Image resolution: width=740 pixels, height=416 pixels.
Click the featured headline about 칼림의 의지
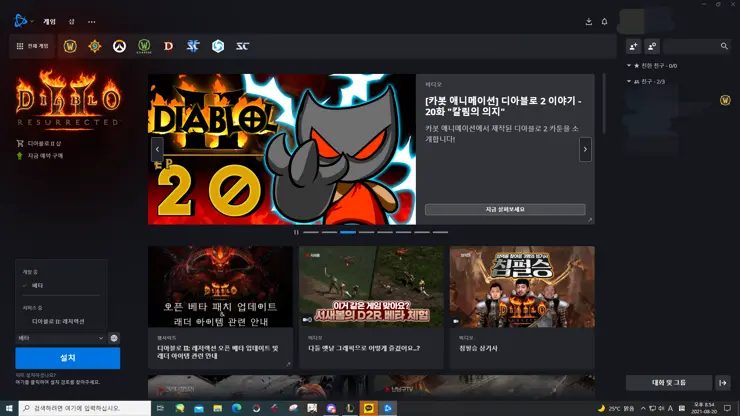503,106
